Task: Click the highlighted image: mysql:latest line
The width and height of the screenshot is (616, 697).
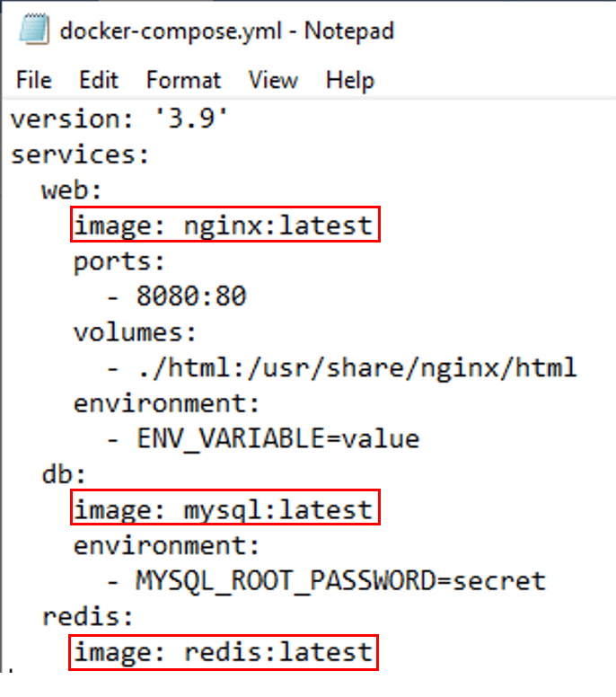Action: point(224,507)
